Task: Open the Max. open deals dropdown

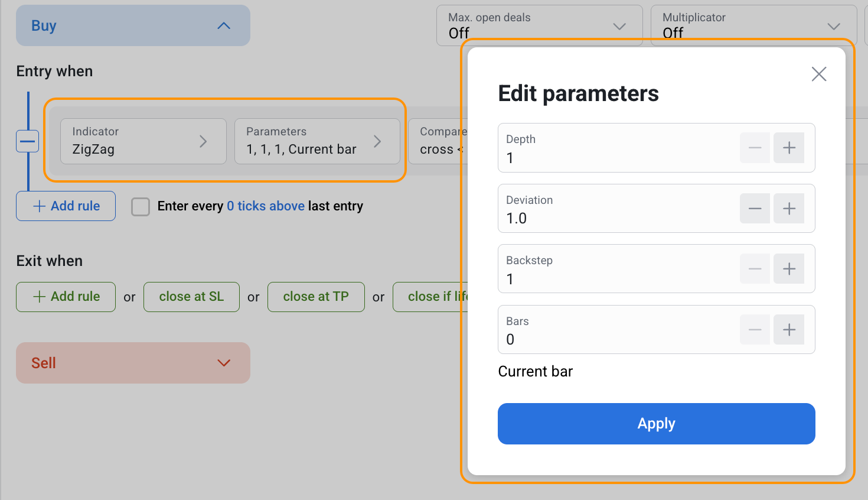Action: click(x=539, y=26)
